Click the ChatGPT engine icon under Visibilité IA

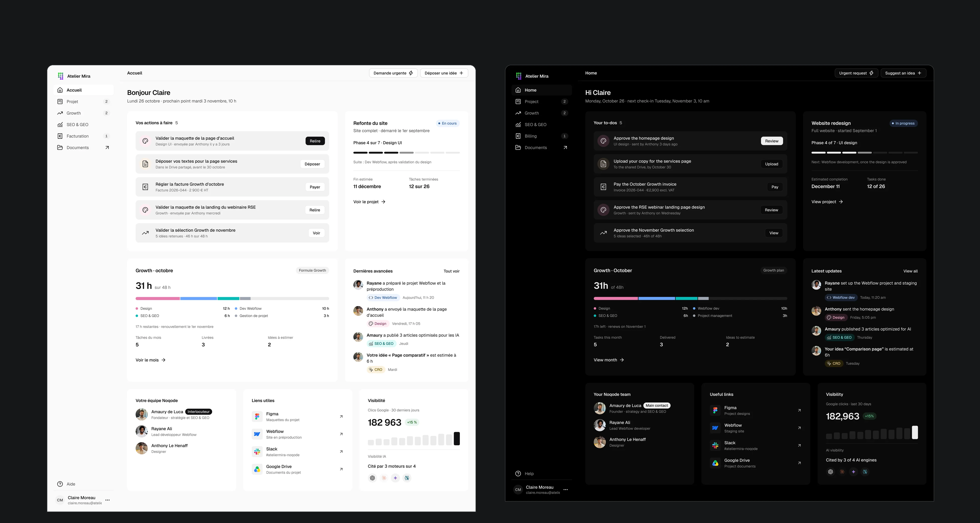[372, 478]
